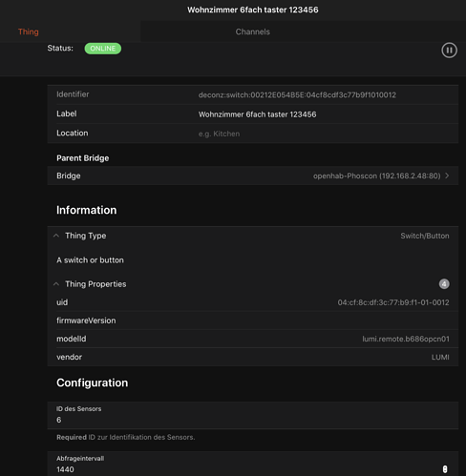The width and height of the screenshot is (466, 476).
Task: Click the Switch/Button thing type label
Action: tap(425, 236)
